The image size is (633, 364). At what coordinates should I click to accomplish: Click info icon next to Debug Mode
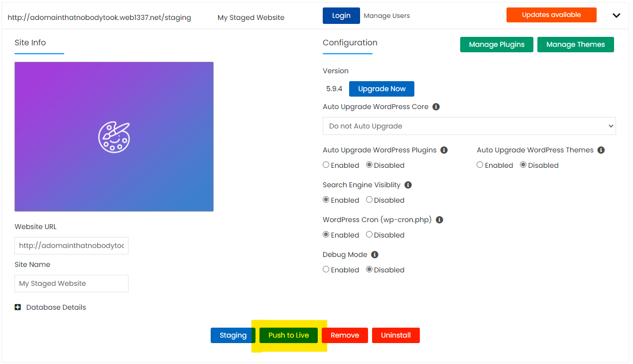[375, 255]
